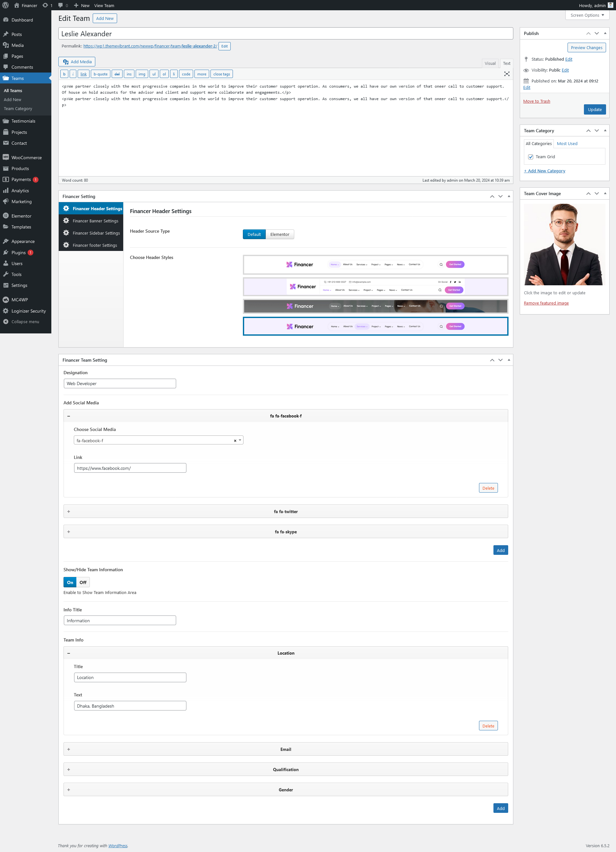Select the dark third header style thumbnail

pos(375,306)
